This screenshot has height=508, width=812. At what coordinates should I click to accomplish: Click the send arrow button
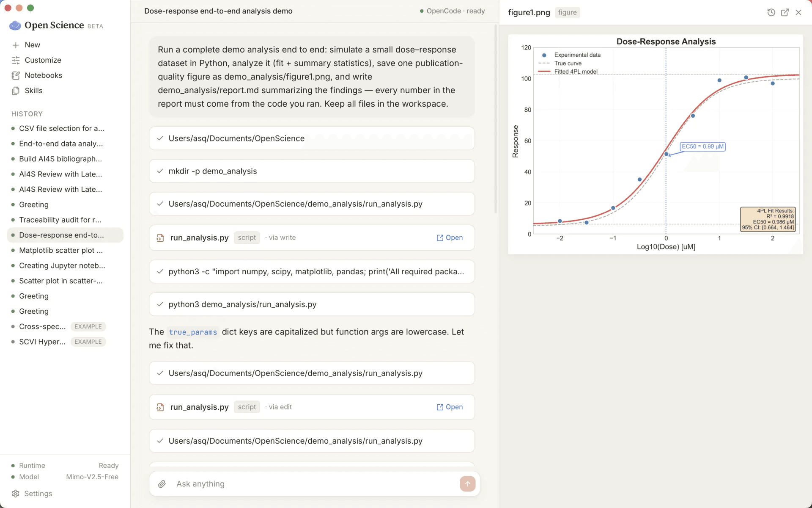[467, 484]
